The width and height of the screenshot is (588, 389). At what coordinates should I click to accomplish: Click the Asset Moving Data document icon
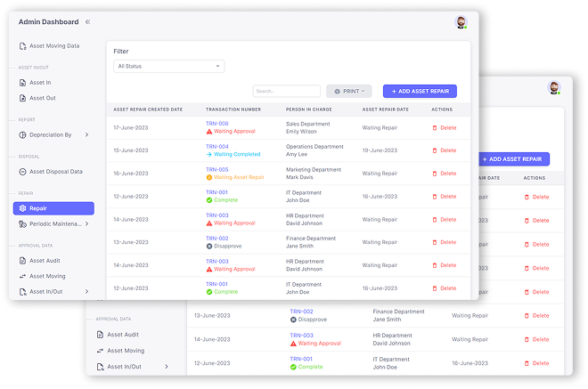(22, 45)
